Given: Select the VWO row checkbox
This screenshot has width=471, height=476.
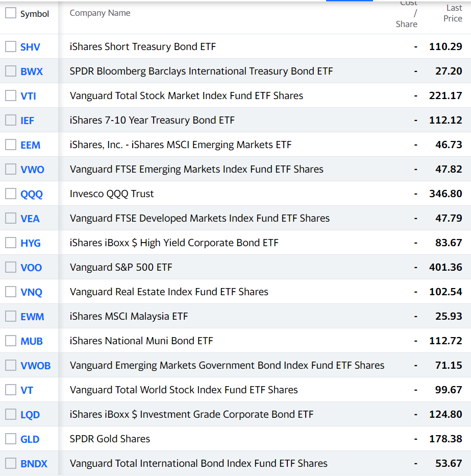Looking at the screenshot, I should [11, 169].
